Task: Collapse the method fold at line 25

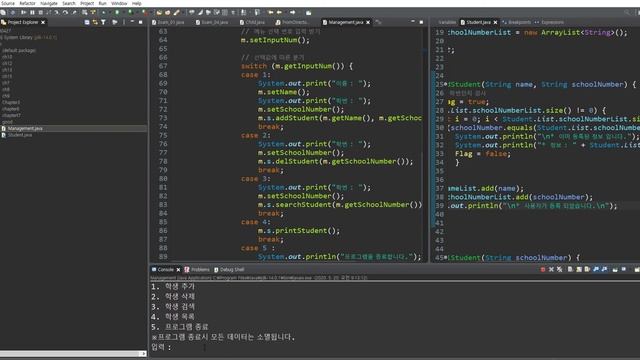Action: coord(446,84)
